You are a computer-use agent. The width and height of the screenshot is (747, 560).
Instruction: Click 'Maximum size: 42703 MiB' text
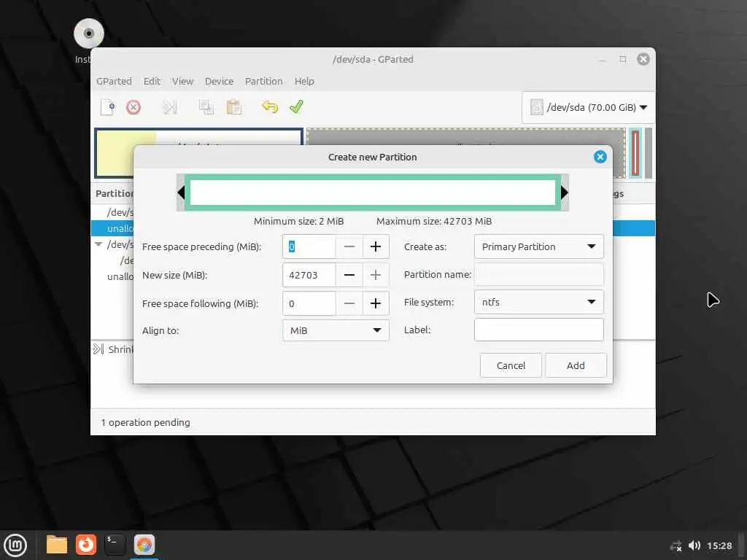(434, 221)
